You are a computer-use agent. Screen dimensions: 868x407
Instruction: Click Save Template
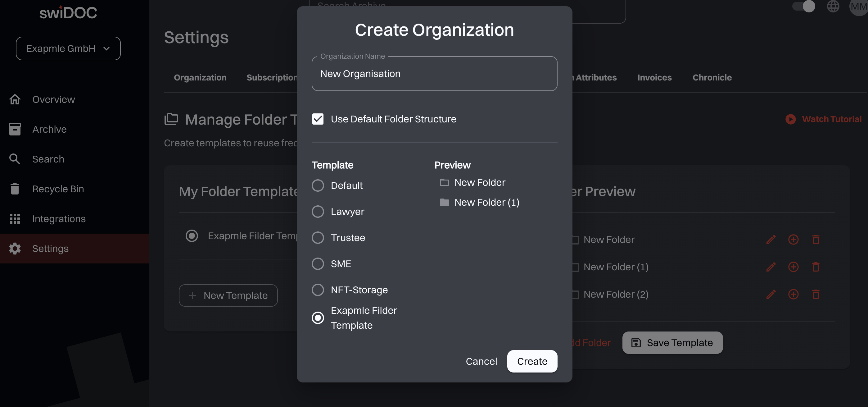[x=672, y=343]
